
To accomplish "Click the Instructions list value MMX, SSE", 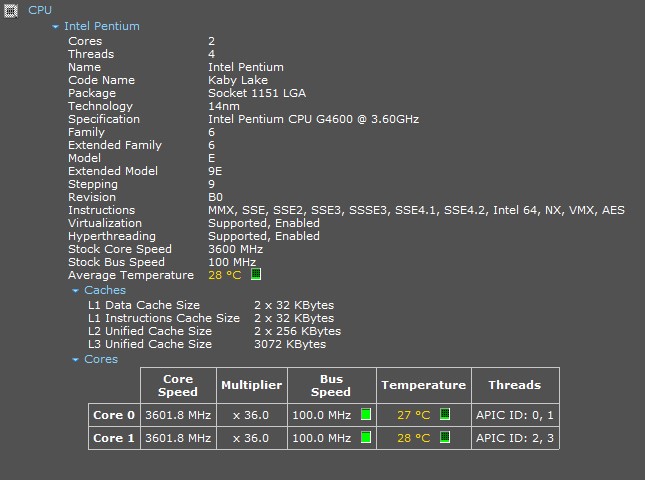I will pos(416,210).
